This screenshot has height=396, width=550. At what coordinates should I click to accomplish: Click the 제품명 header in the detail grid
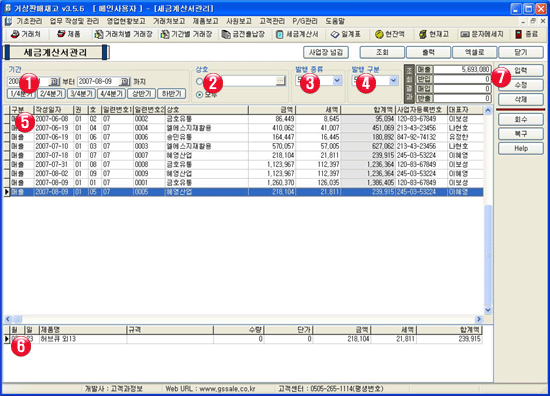pyautogui.click(x=82, y=330)
